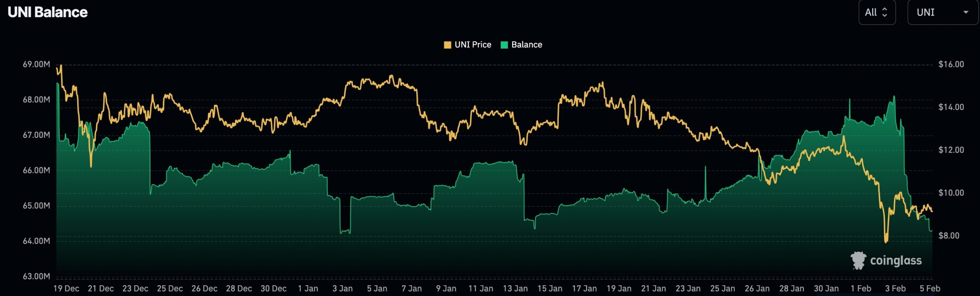Click the 19 Dec date label
Image resolution: width=980 pixels, height=296 pixels.
66,288
